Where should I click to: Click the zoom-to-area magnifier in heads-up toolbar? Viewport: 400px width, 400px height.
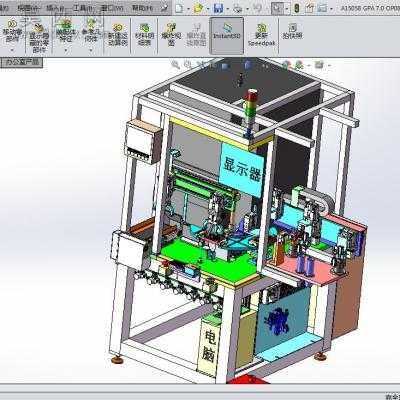pyautogui.click(x=188, y=64)
